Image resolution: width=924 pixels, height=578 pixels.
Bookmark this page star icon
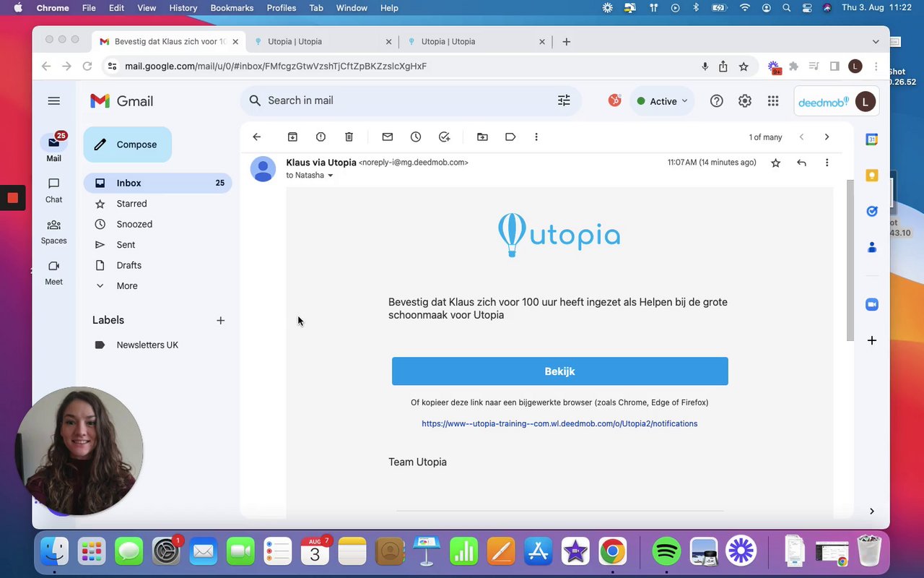click(744, 66)
